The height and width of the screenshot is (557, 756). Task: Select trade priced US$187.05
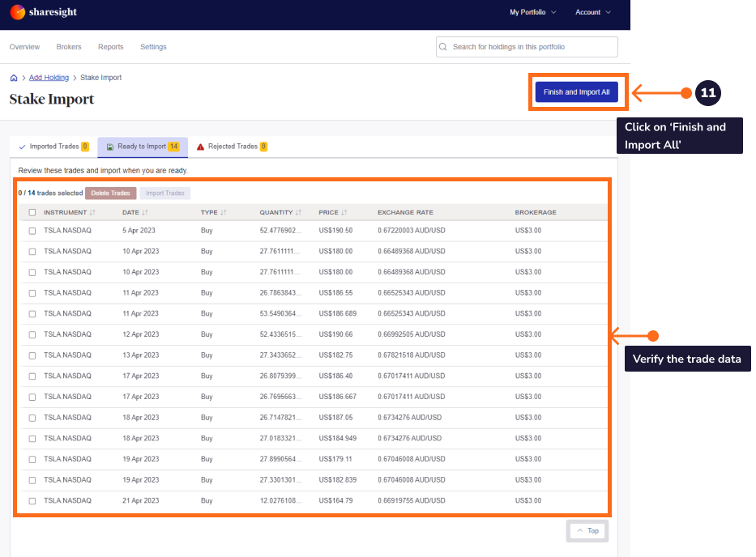click(x=32, y=418)
